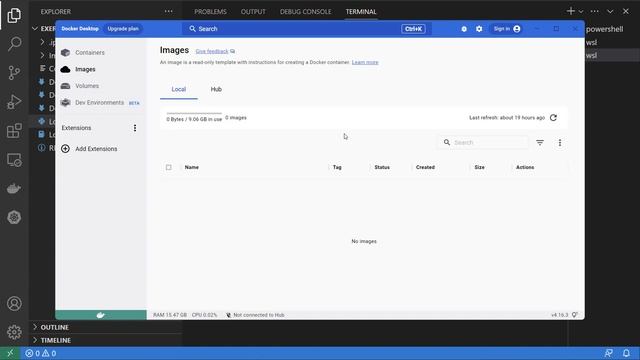Expand the TIMELINE section in Explorer
Image resolution: width=640 pixels, height=360 pixels.
(56, 340)
